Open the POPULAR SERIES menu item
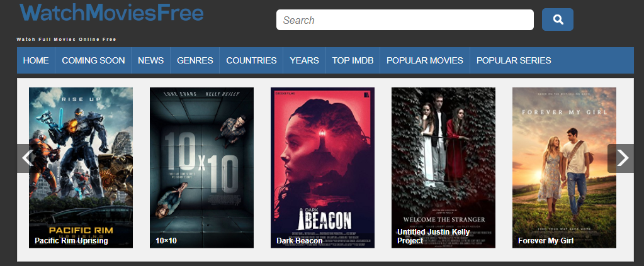The width and height of the screenshot is (644, 266). coord(514,60)
